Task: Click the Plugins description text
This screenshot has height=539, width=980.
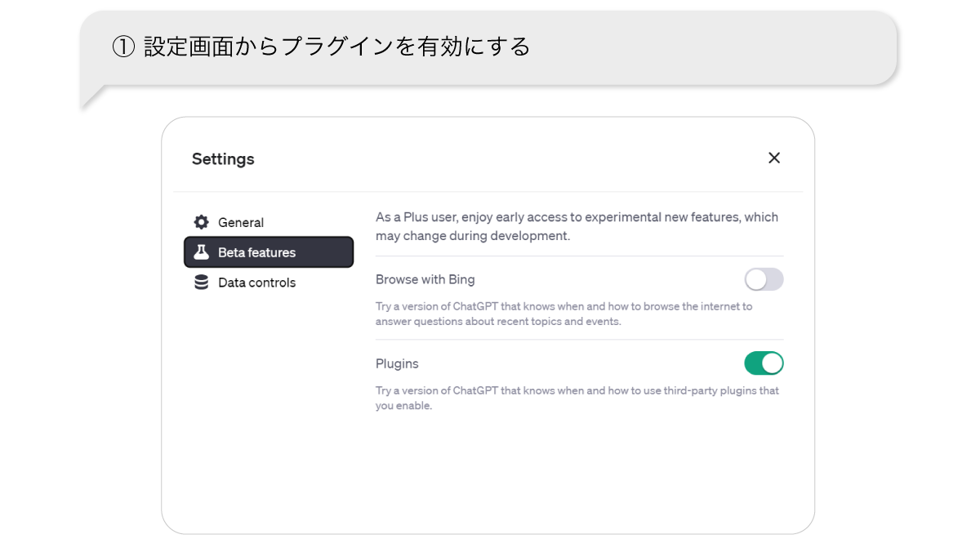Action: [577, 398]
